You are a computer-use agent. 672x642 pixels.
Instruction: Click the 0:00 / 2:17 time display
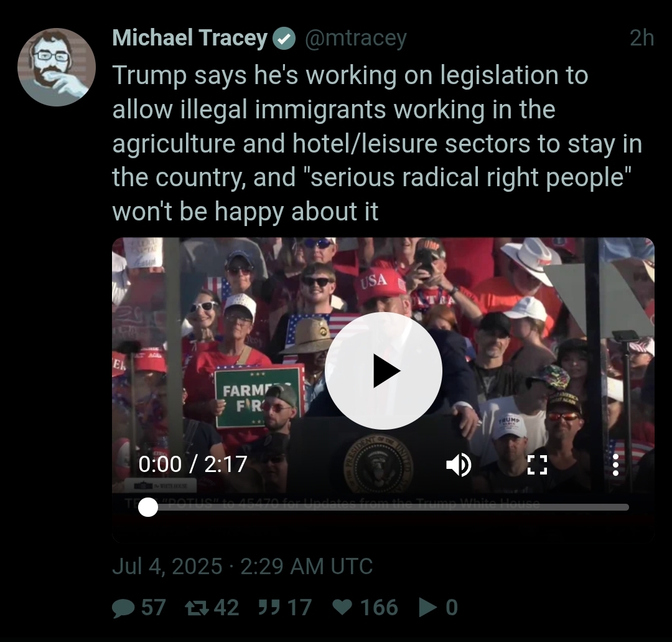(193, 464)
